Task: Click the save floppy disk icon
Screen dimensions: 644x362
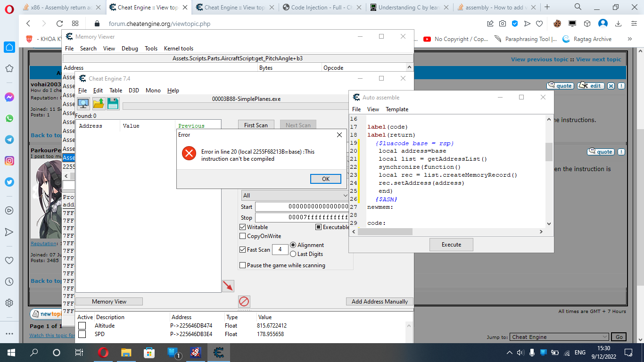Action: tap(113, 104)
